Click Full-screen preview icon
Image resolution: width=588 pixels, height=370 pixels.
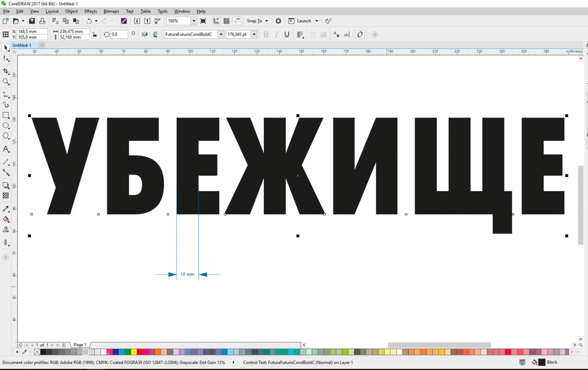click(x=203, y=21)
